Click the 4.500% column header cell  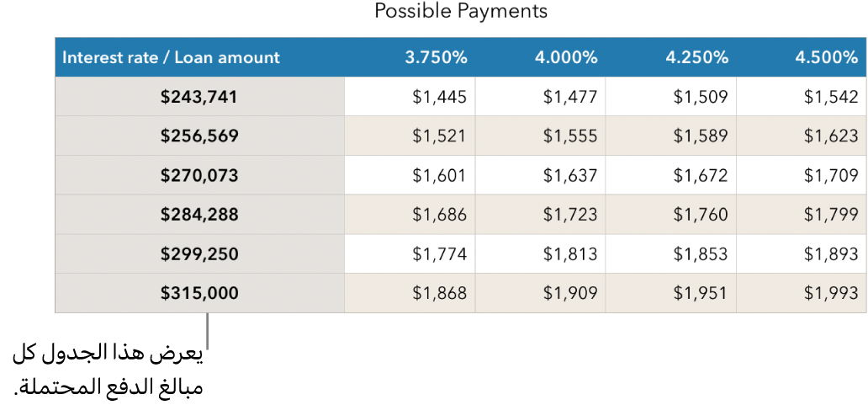coord(826,58)
